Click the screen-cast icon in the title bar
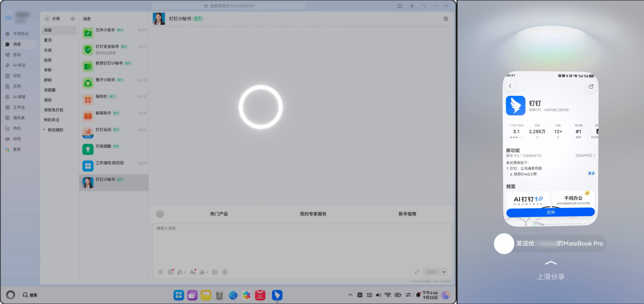The image size is (644, 304). (400, 6)
